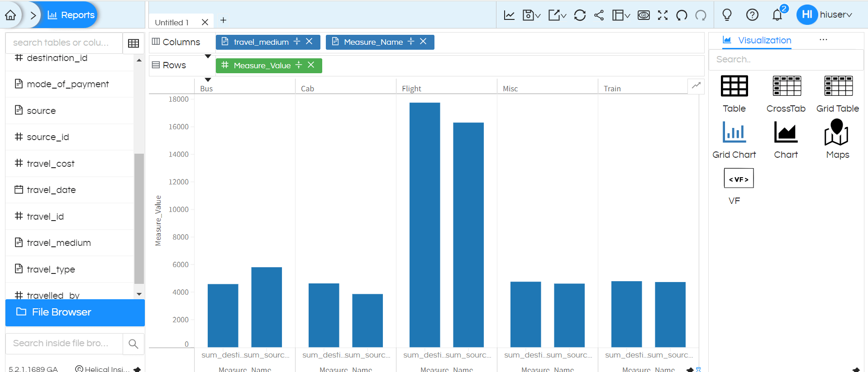Open the export options dropdown
This screenshot has height=372, width=868.
tap(557, 15)
